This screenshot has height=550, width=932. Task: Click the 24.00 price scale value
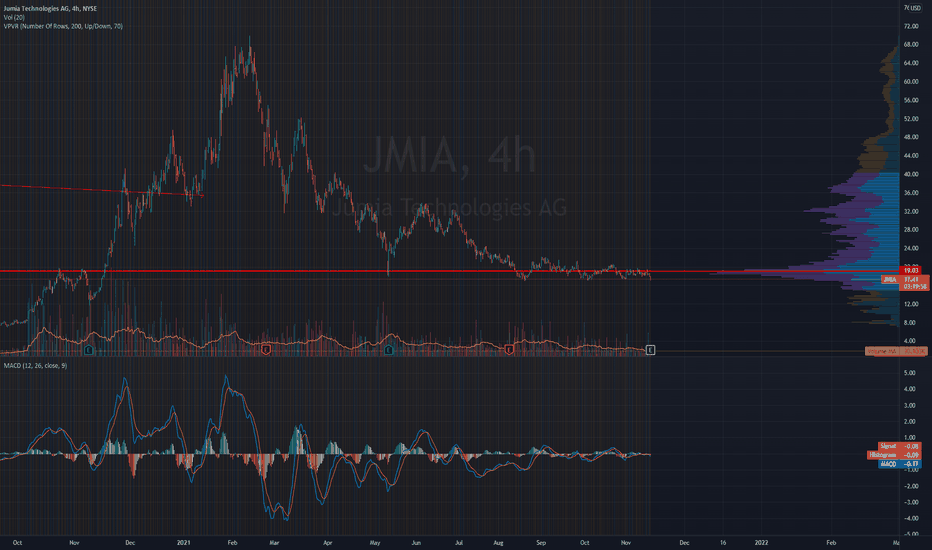[911, 249]
